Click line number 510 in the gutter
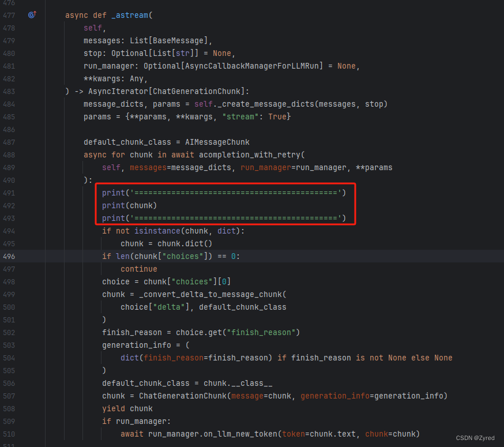The width and height of the screenshot is (504, 447). click(9, 434)
